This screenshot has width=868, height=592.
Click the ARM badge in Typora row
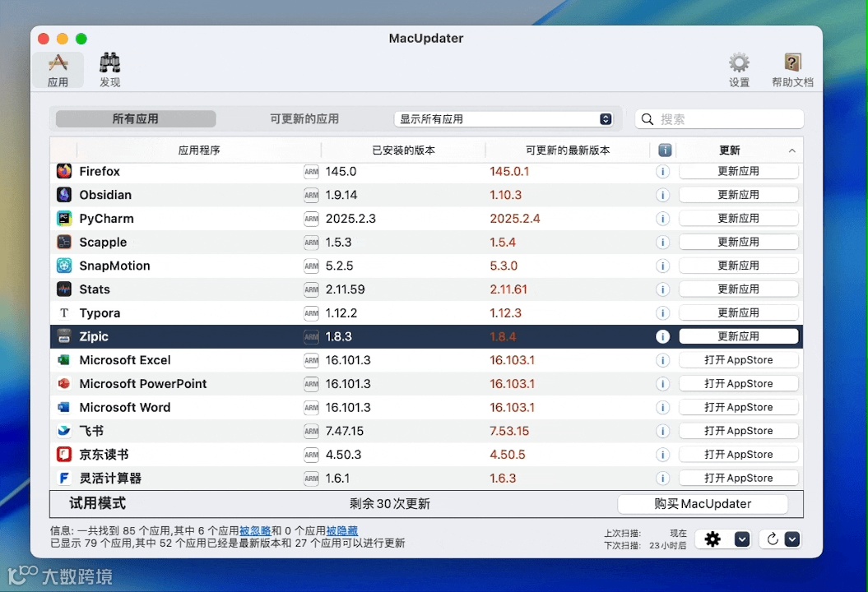point(311,313)
